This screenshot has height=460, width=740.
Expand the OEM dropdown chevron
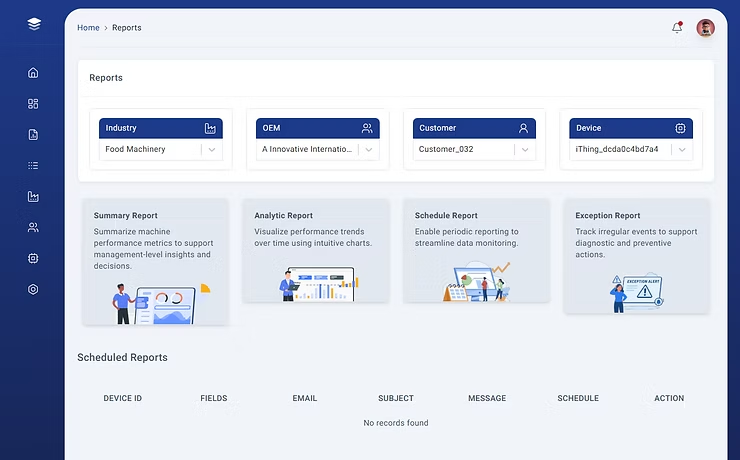(368, 150)
